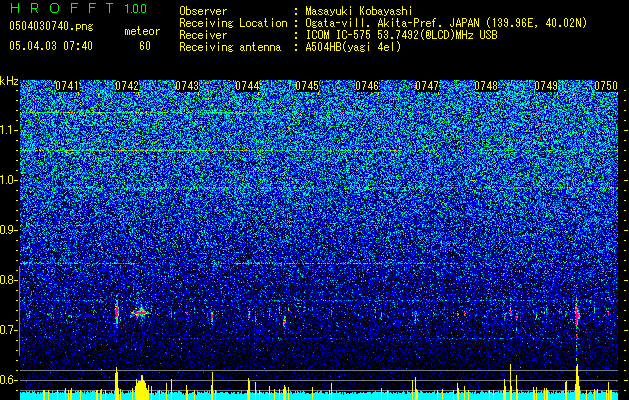This screenshot has height=400, width=629.
Task: Click the date stamp 05.04.03 07:40
Action: 51,46
